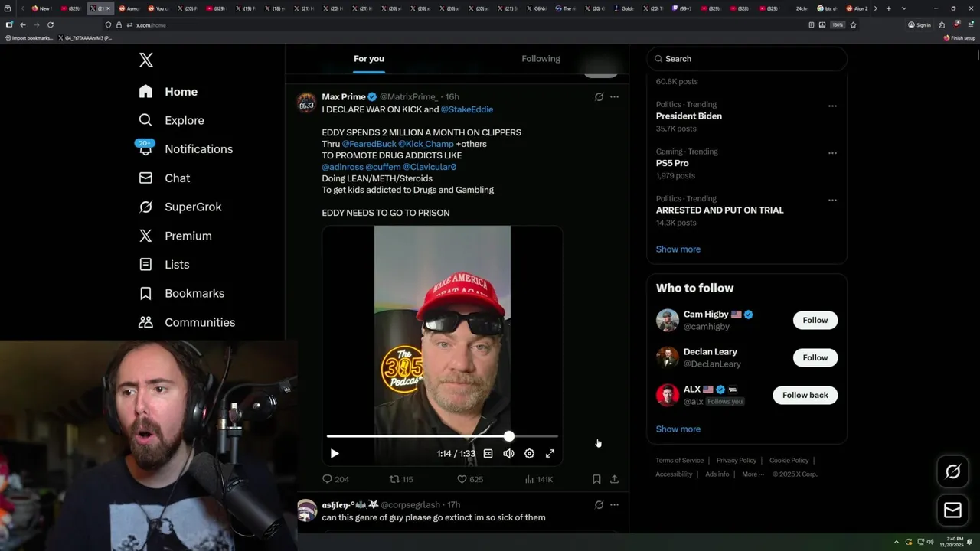Open Grok actions icon on Max Prime post

[x=599, y=97]
